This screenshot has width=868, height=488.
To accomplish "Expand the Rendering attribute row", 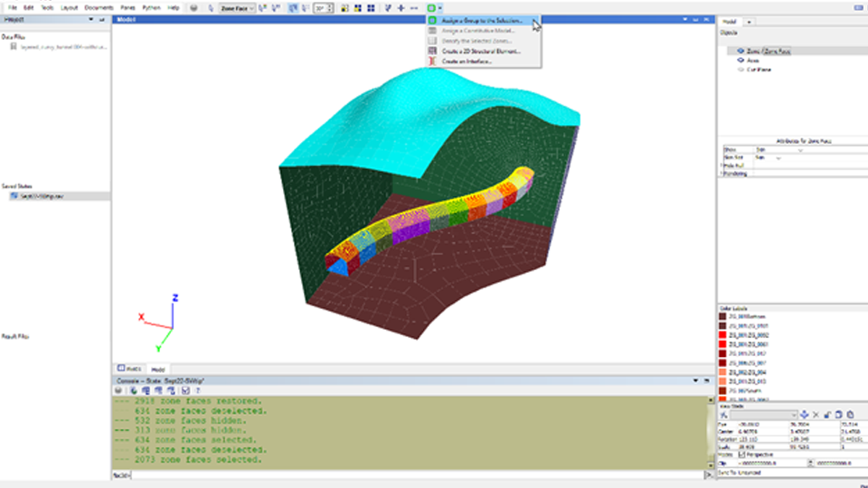I will pyautogui.click(x=722, y=174).
